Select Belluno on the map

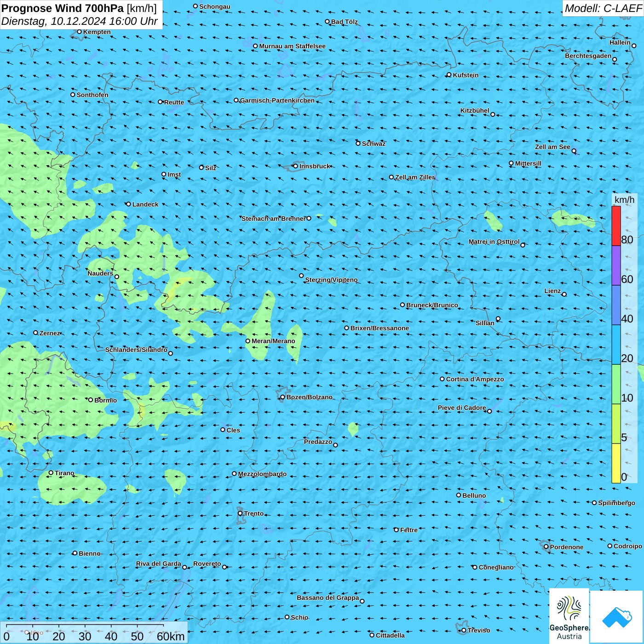pos(474,495)
